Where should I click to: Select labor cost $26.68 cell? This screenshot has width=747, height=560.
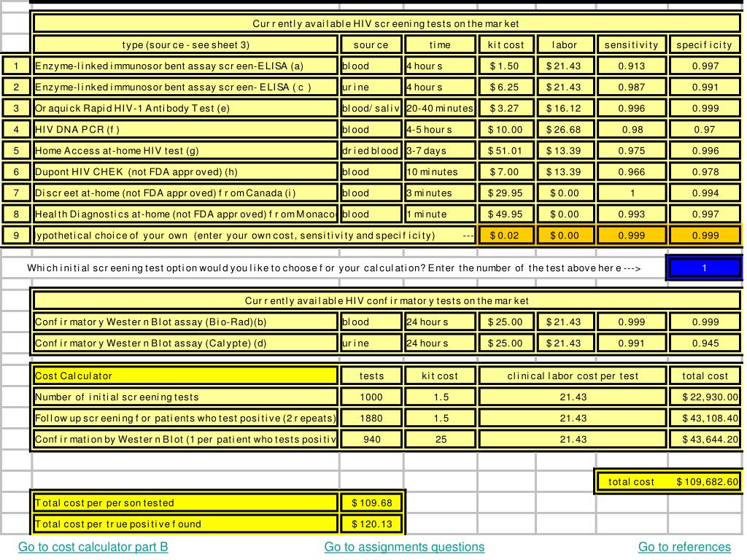click(x=565, y=130)
